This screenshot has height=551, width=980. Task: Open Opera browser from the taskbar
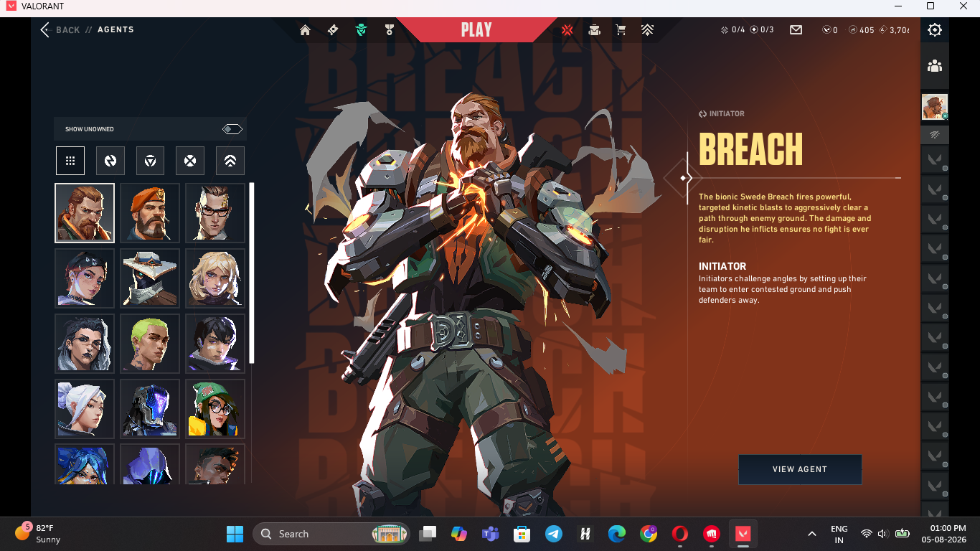point(680,534)
